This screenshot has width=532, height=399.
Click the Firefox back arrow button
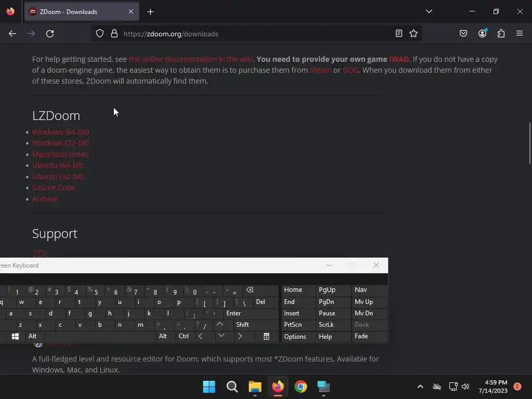pyautogui.click(x=12, y=34)
